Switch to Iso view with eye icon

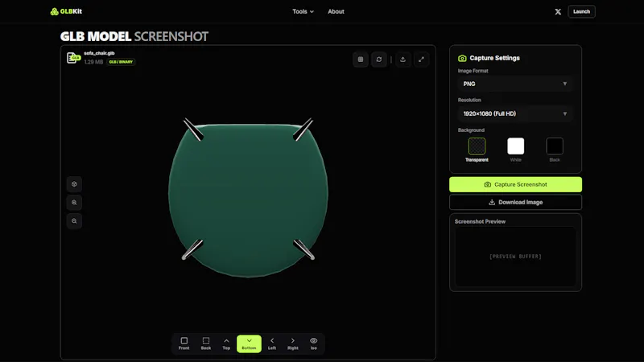point(313,343)
